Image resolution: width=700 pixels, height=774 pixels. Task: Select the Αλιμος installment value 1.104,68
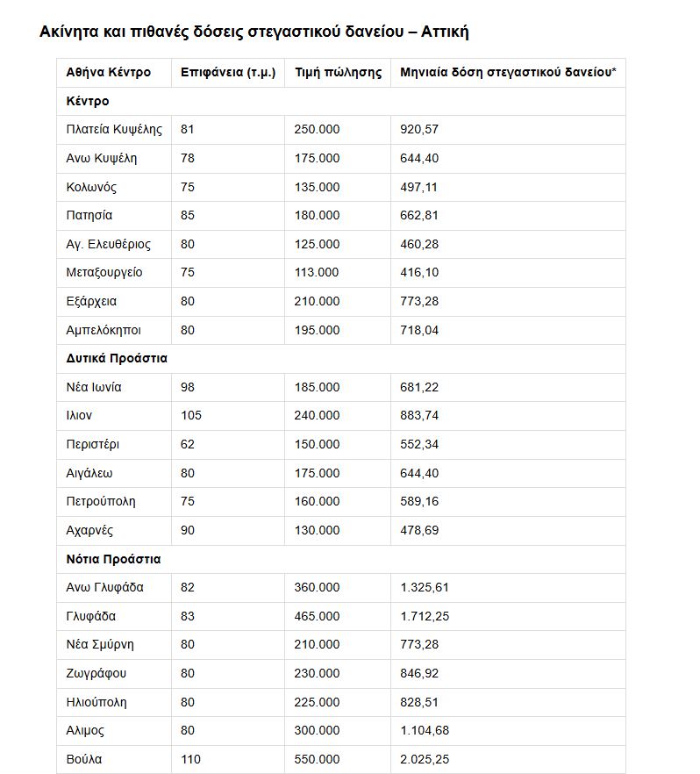425,730
